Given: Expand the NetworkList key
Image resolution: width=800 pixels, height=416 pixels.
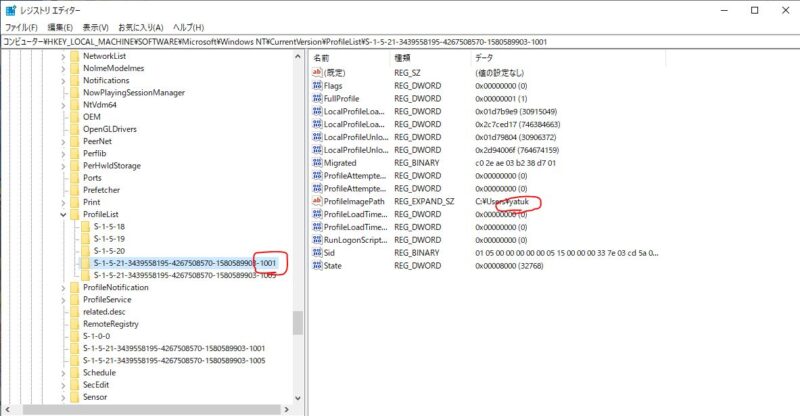Looking at the screenshot, I should (63, 57).
